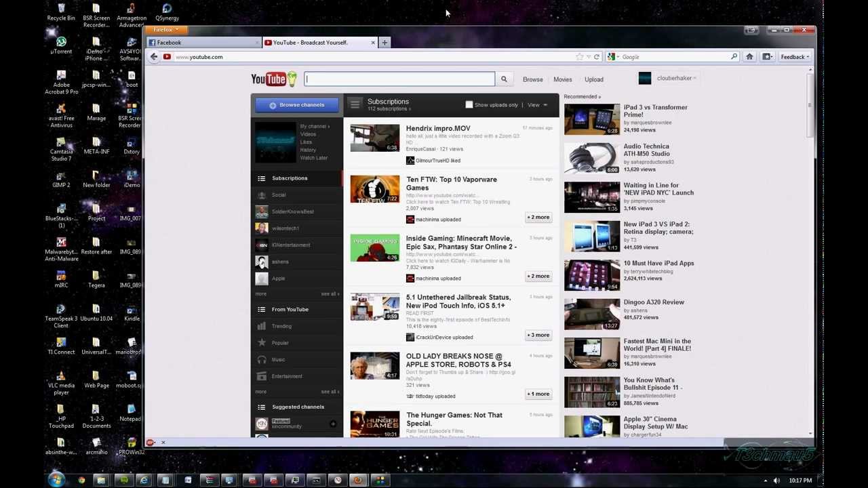Expand +2 more for Ten FTW video

(538, 218)
